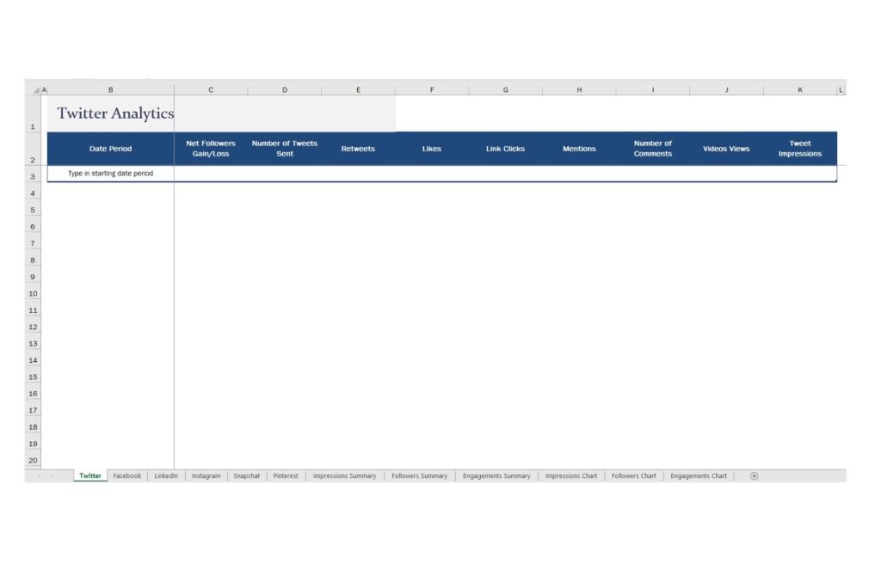The height and width of the screenshot is (588, 881).
Task: Select the Tweet Impressions header cell
Action: [x=799, y=149]
